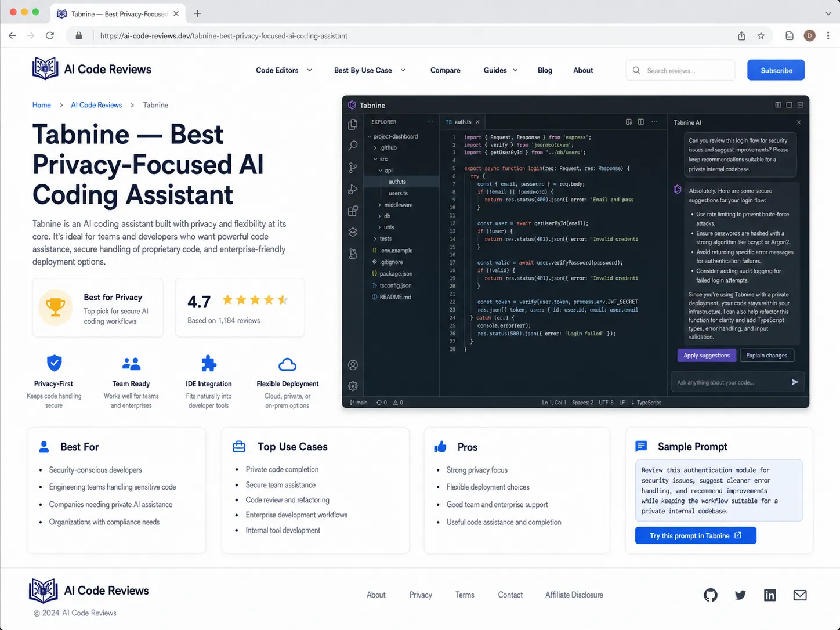The height and width of the screenshot is (630, 840).
Task: Click Spaces: 2 in status bar
Action: coord(582,403)
